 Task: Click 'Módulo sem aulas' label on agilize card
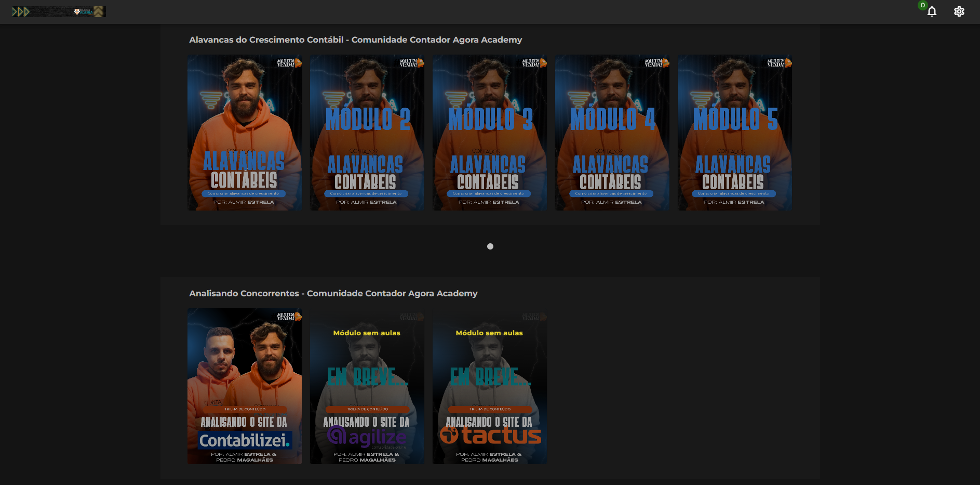coord(367,333)
